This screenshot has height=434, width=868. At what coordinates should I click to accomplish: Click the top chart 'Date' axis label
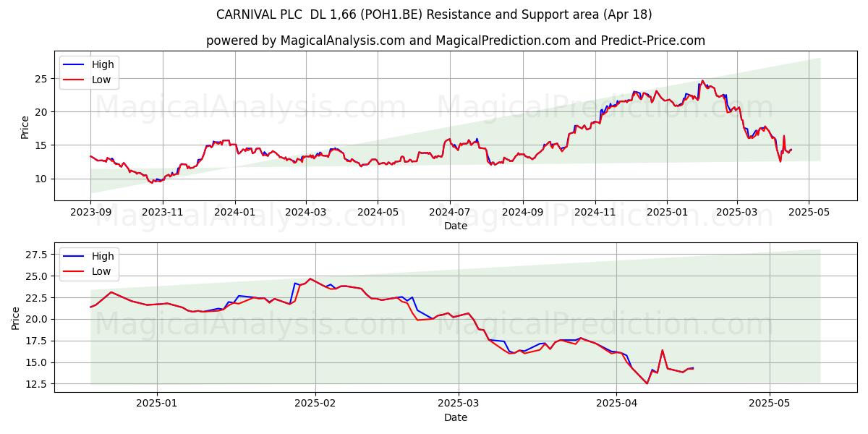coord(456,226)
